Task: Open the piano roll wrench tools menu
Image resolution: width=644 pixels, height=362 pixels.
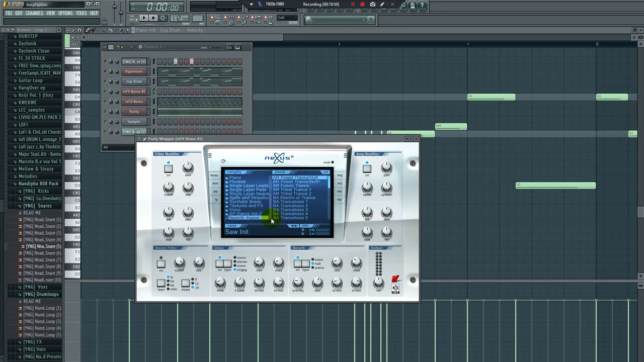Action: [x=73, y=30]
